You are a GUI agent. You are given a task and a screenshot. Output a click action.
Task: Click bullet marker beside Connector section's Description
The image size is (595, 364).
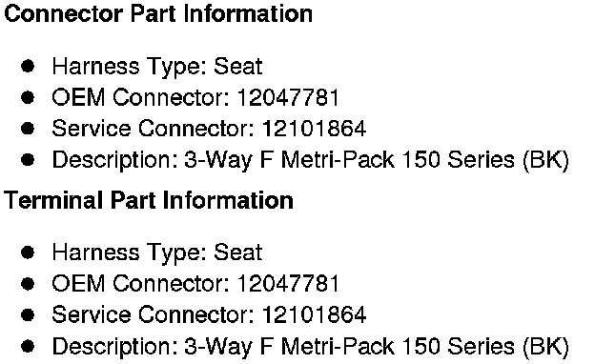click(28, 160)
